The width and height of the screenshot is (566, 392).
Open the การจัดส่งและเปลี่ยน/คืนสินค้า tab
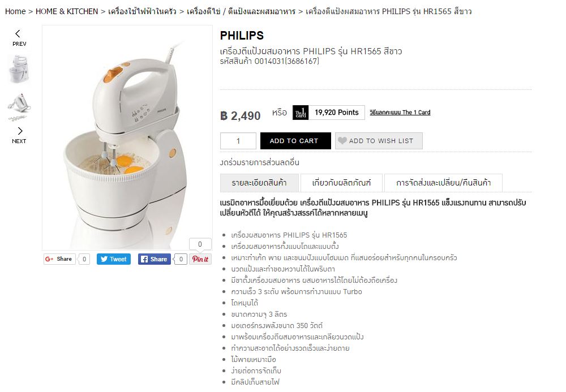[x=443, y=183]
